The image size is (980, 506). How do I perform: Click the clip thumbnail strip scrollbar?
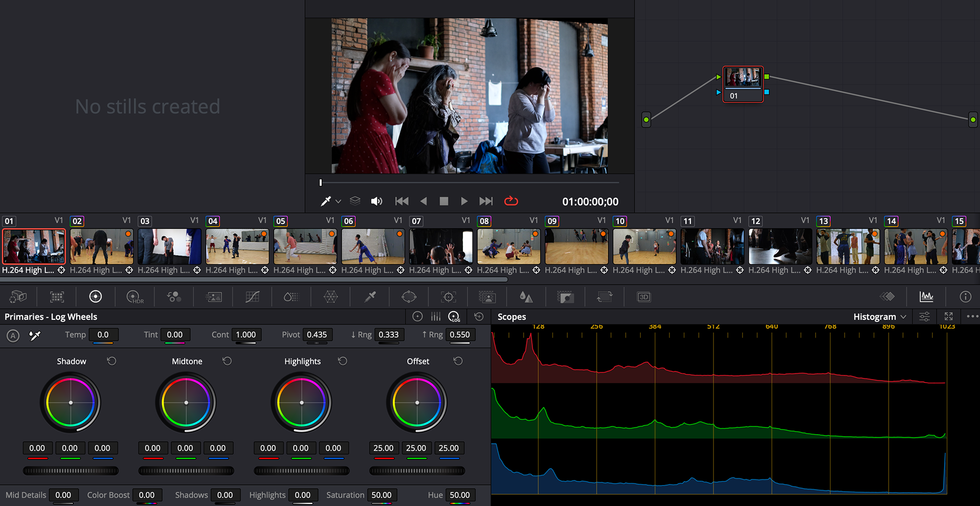[254, 279]
